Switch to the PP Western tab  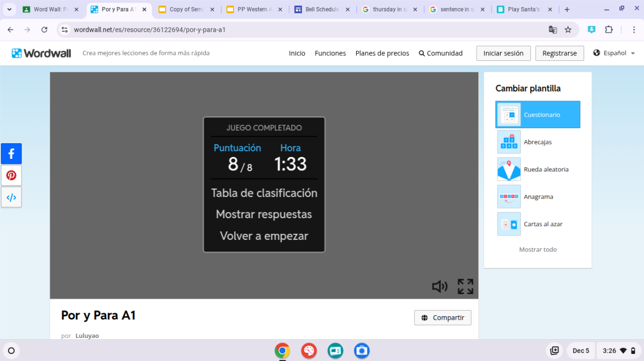(x=254, y=9)
